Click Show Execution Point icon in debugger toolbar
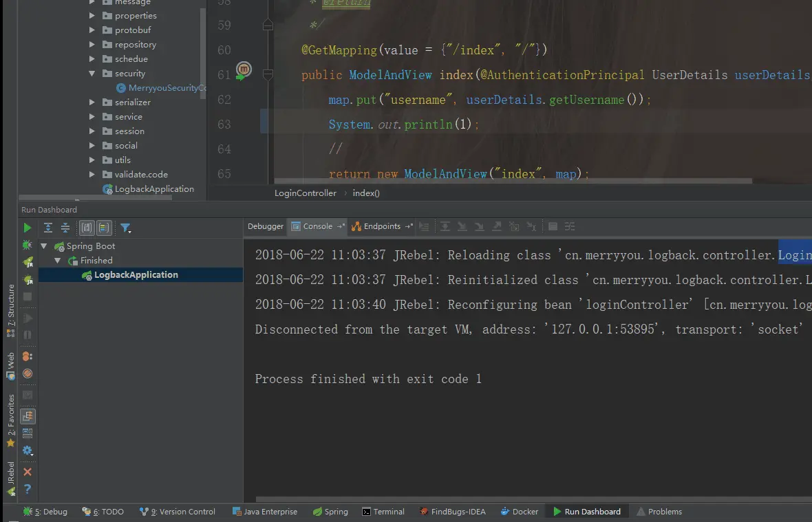Viewport: 812px width, 522px height. click(x=424, y=226)
